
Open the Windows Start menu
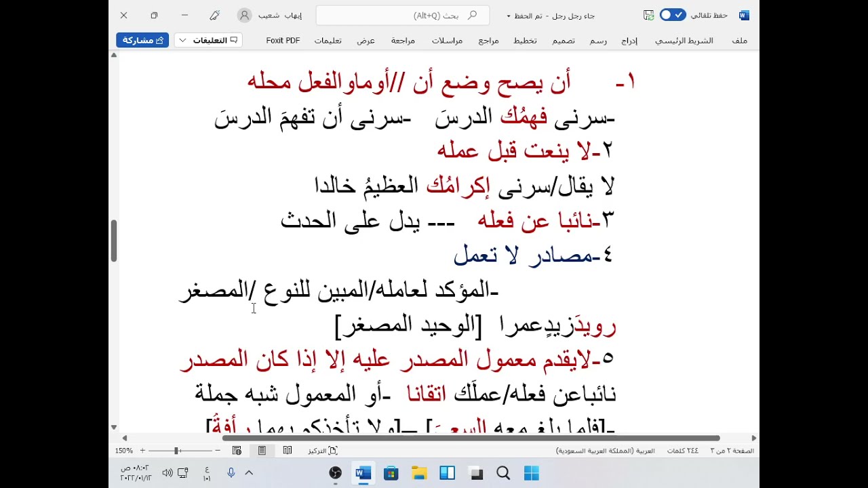tap(531, 473)
